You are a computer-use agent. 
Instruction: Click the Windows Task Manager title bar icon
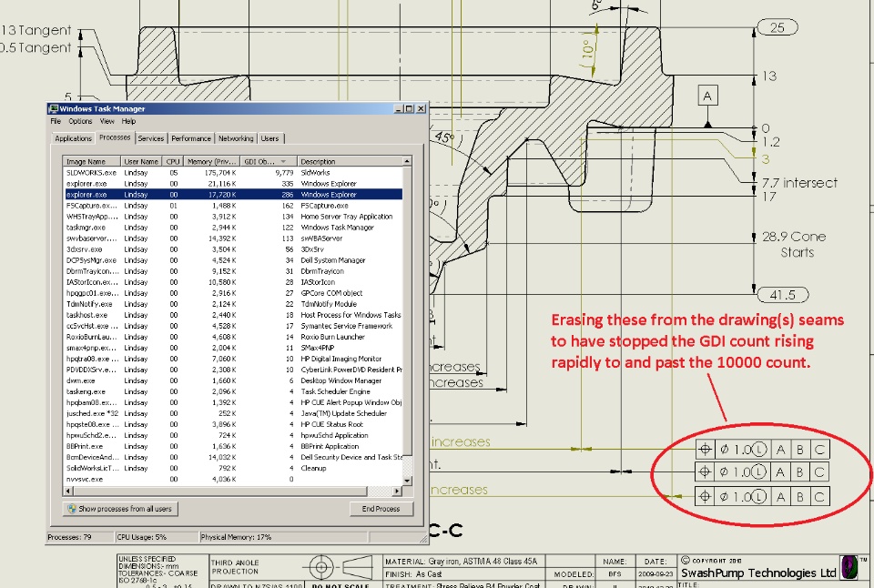tap(54, 108)
